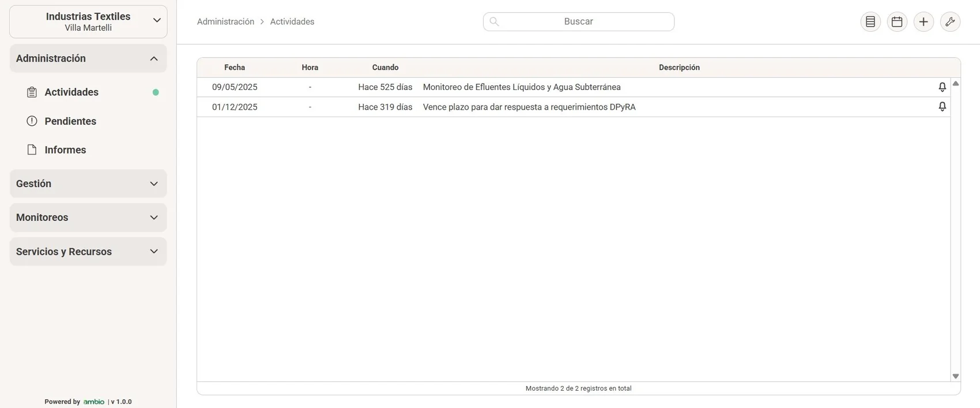Open Monitoreo de Efluentes Líquidos y Agua Subterránea

coord(522,87)
